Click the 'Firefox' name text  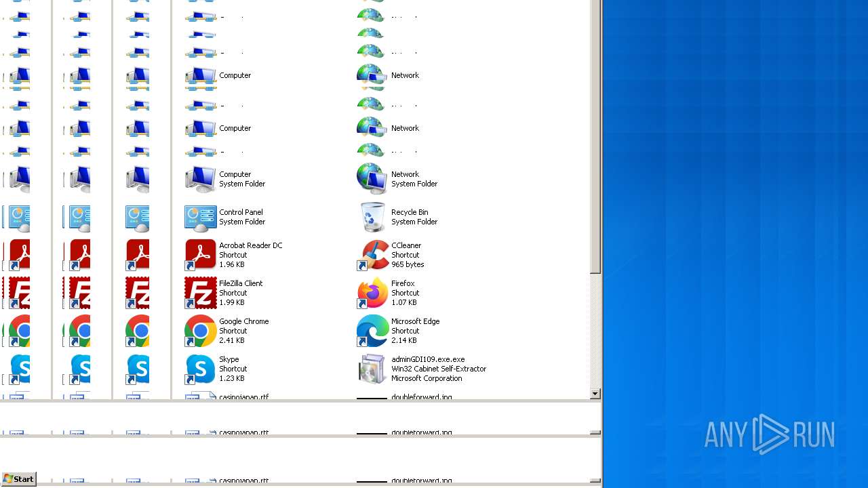tap(403, 283)
